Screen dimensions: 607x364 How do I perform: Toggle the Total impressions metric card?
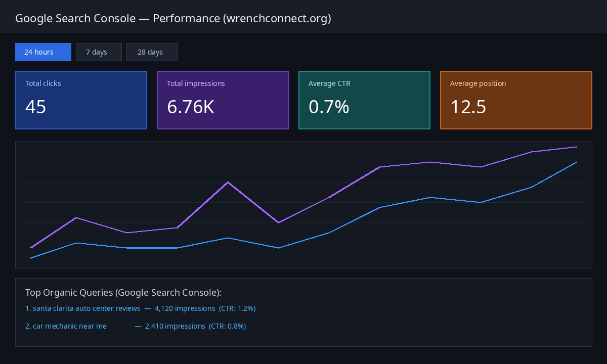click(x=223, y=100)
